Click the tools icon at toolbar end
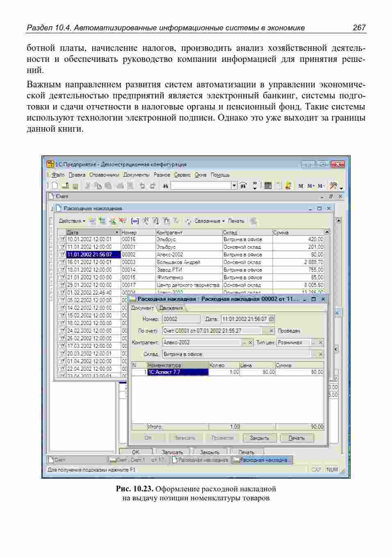Screen dimensions: 392x557 click(333, 186)
